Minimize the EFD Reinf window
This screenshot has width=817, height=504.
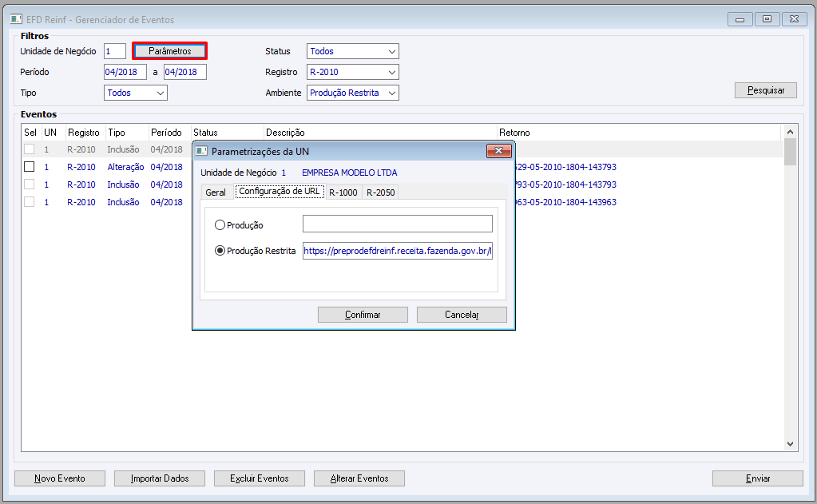click(x=740, y=19)
